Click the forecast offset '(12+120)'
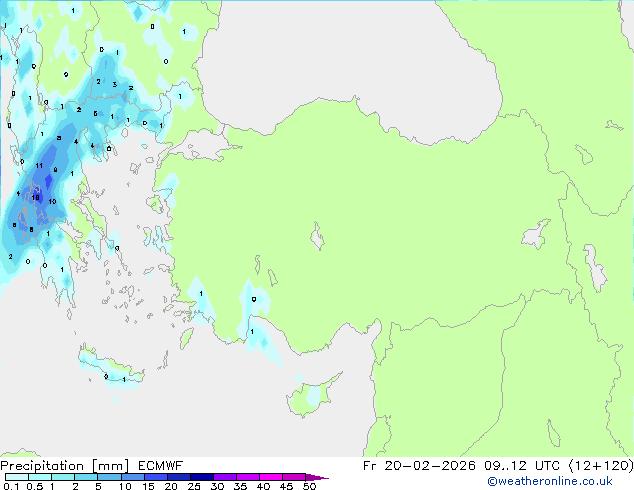Image resolution: width=634 pixels, height=490 pixels. click(x=601, y=466)
